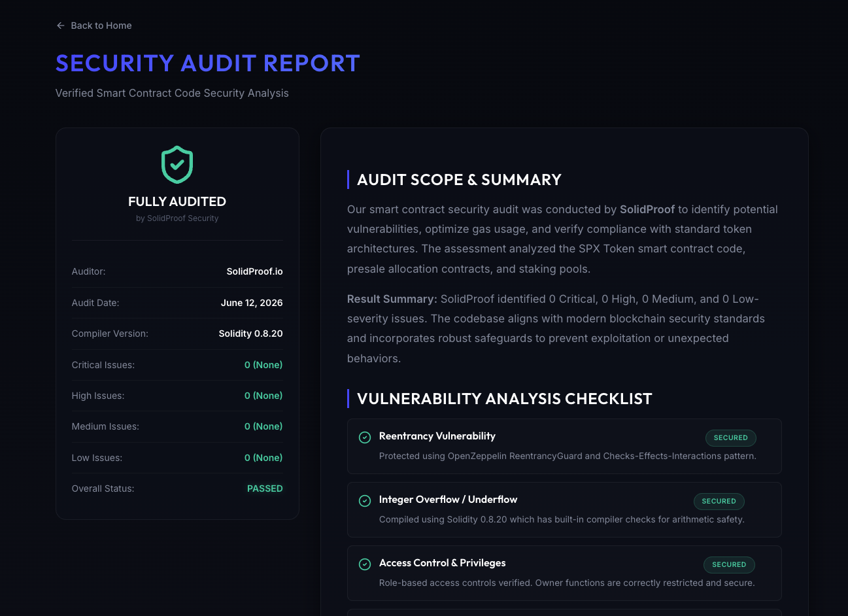
Task: Click the 'Verified Smart Contract Code Security Analysis' subtitle
Action: click(x=172, y=93)
